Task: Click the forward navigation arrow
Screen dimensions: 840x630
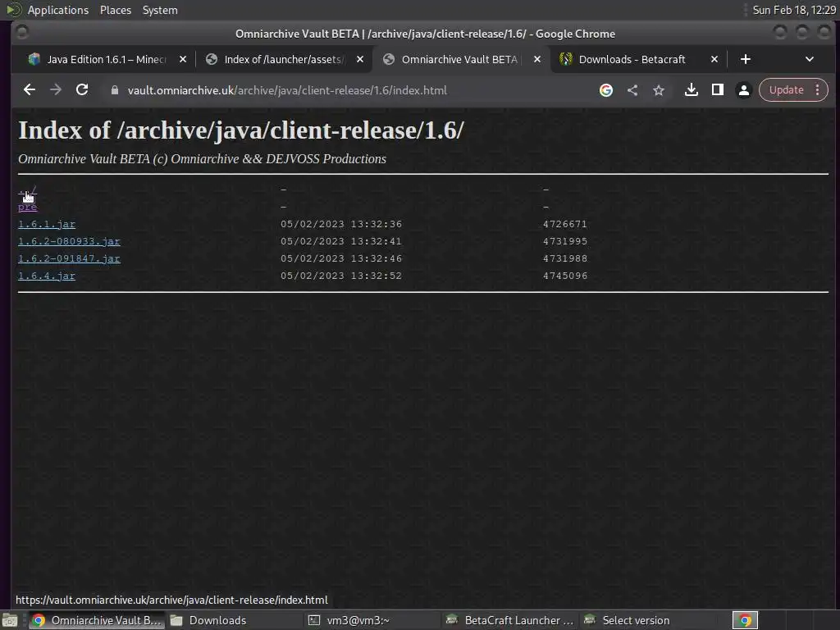Action: coord(56,90)
